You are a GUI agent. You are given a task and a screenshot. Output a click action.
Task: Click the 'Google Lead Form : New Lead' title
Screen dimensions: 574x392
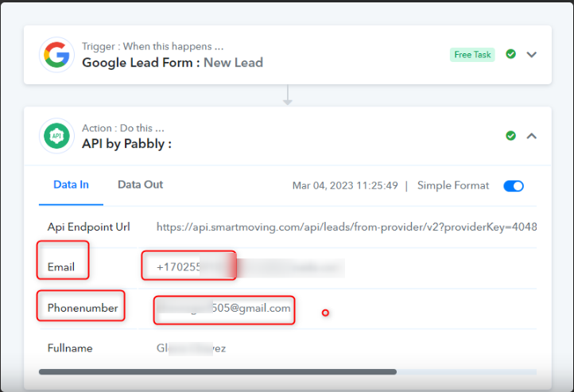pos(173,63)
